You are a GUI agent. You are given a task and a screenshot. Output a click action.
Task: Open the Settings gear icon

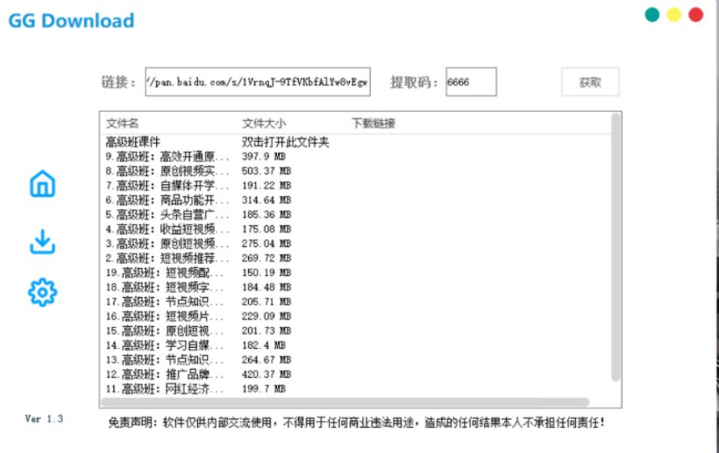tap(43, 292)
